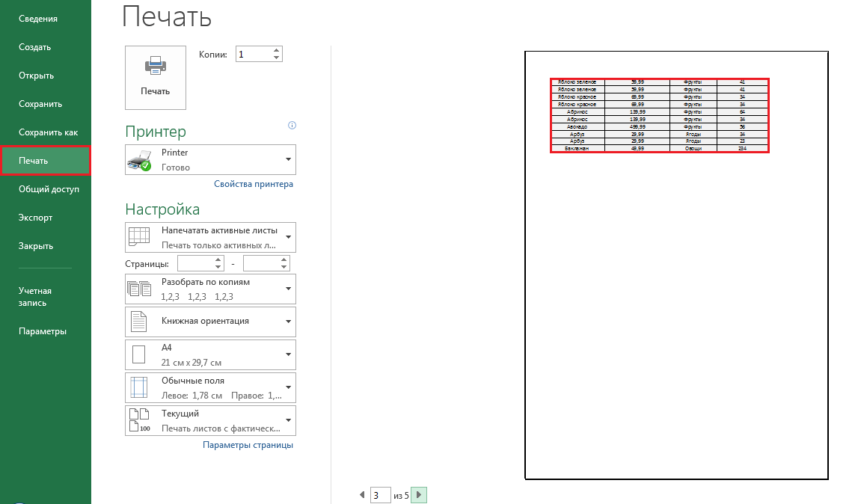The image size is (858, 504).
Task: Go to previous preview page arrow
Action: [x=363, y=495]
